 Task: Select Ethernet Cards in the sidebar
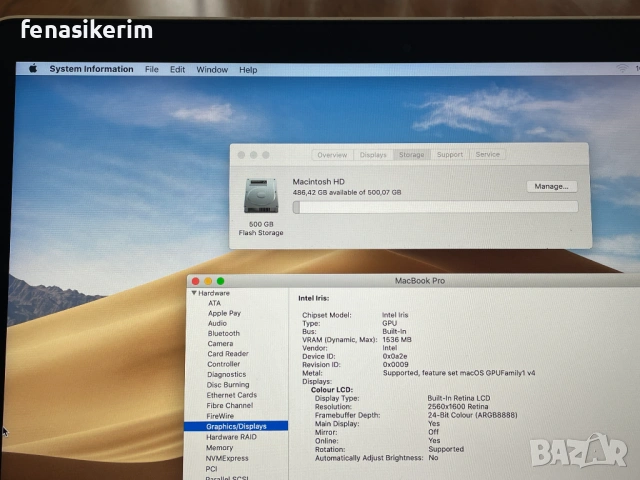pos(231,395)
